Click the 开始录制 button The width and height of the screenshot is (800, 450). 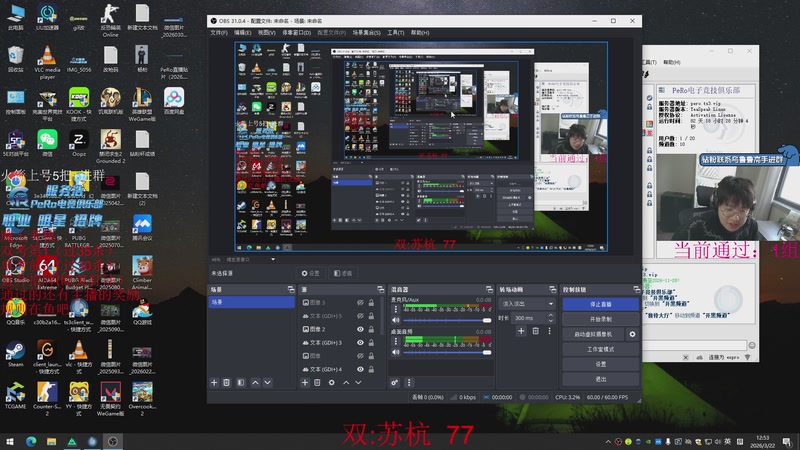[x=601, y=319]
